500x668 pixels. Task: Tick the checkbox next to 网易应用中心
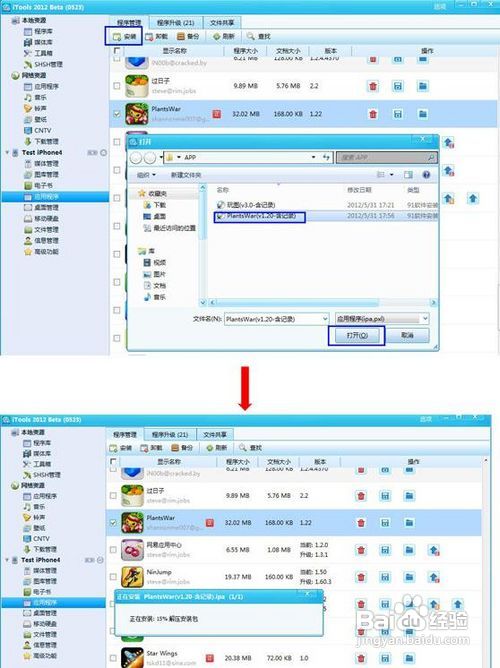coord(113,550)
